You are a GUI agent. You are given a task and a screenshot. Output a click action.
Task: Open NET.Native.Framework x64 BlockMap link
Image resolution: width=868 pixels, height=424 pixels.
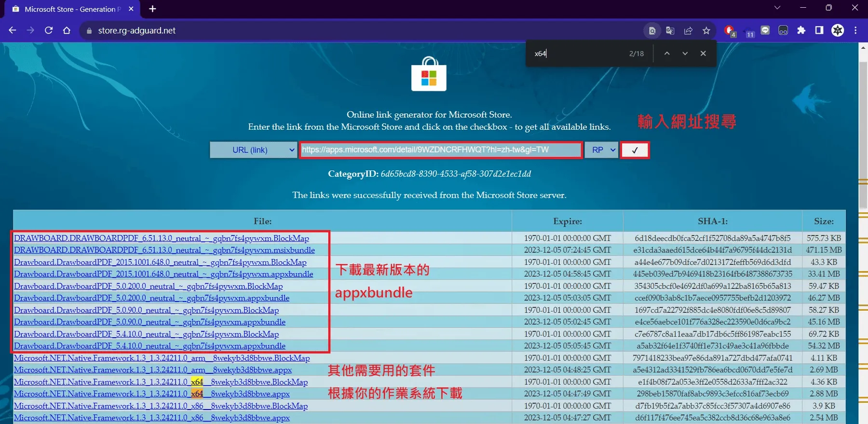click(x=161, y=382)
